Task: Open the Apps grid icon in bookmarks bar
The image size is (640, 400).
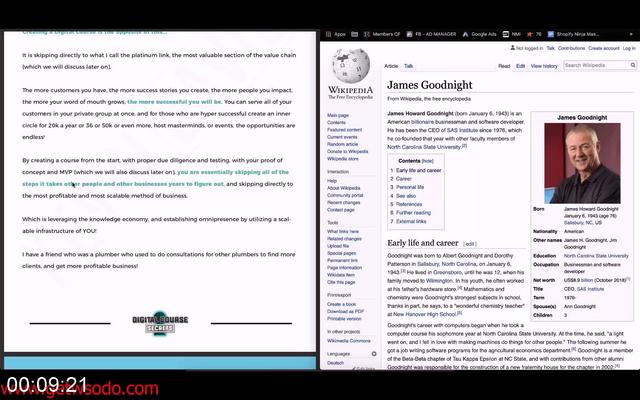Action: pyautogui.click(x=329, y=34)
